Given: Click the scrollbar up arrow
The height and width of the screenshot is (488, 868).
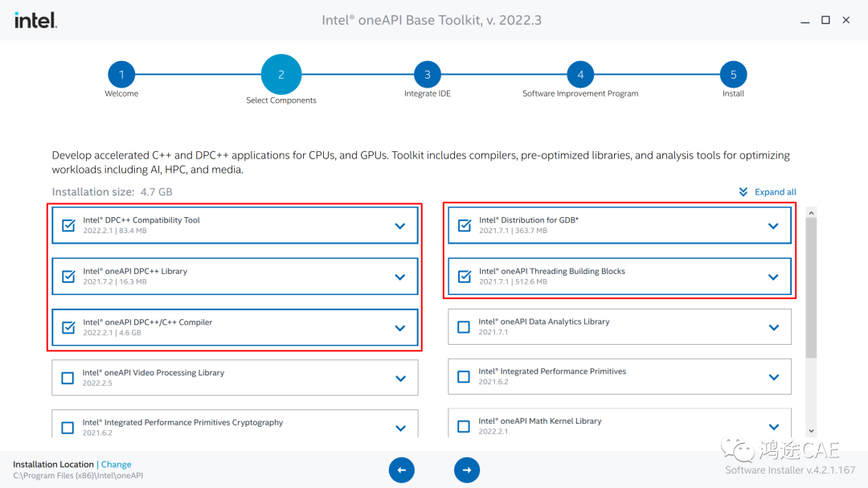Looking at the screenshot, I should [811, 213].
